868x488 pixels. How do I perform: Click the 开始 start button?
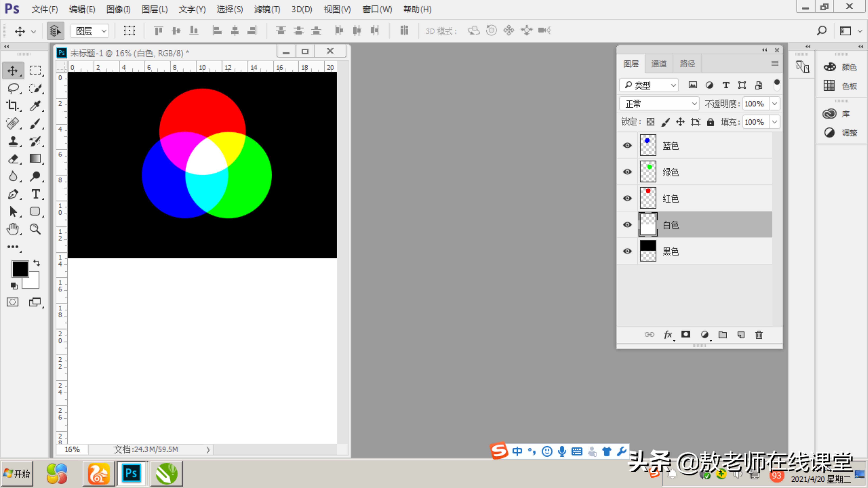pyautogui.click(x=17, y=474)
